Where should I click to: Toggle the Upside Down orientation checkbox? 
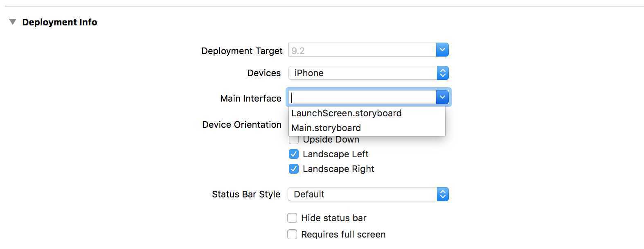click(x=294, y=140)
